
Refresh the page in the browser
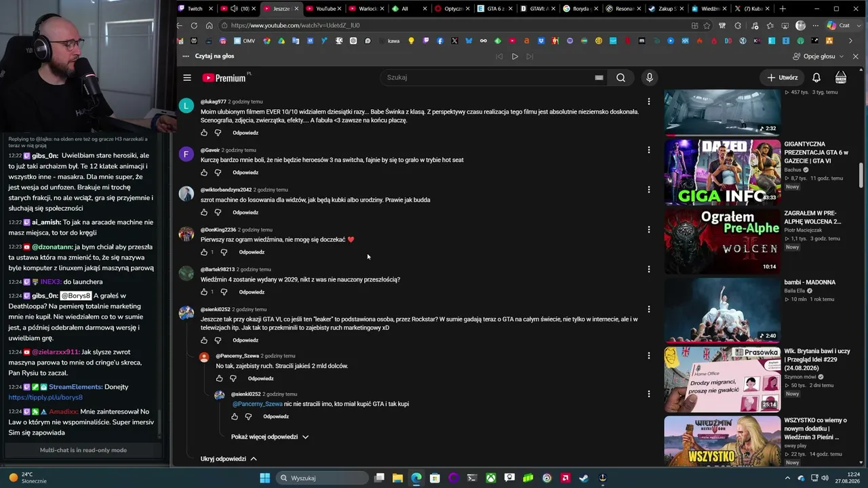pos(194,26)
